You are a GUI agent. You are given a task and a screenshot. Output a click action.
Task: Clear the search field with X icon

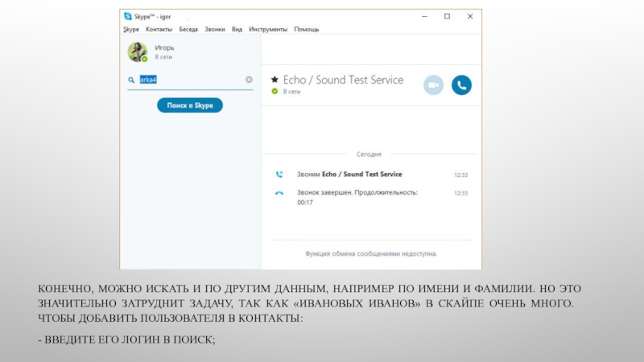pyautogui.click(x=249, y=80)
